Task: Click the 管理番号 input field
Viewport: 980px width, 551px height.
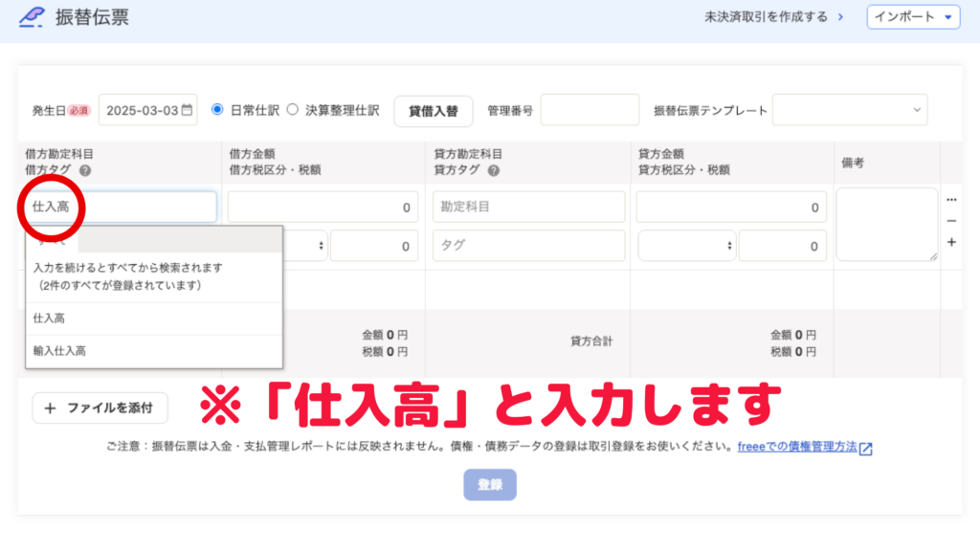Action: [x=590, y=110]
